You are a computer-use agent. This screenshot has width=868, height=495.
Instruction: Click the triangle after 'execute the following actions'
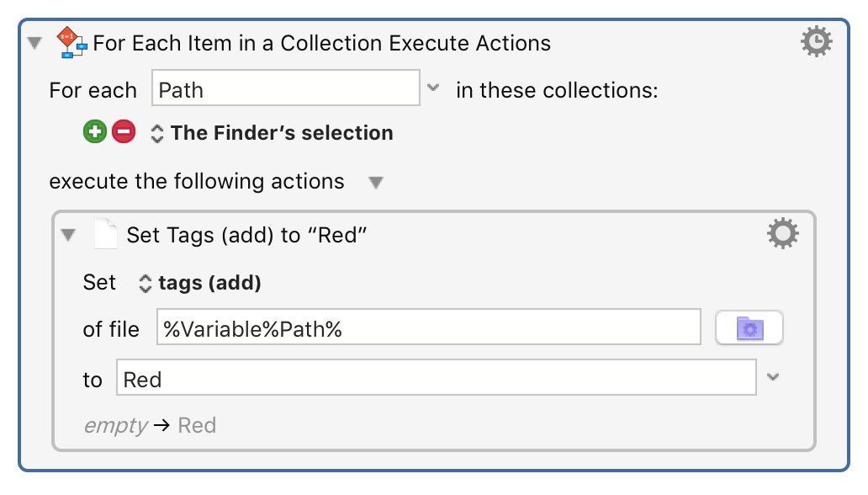(376, 182)
